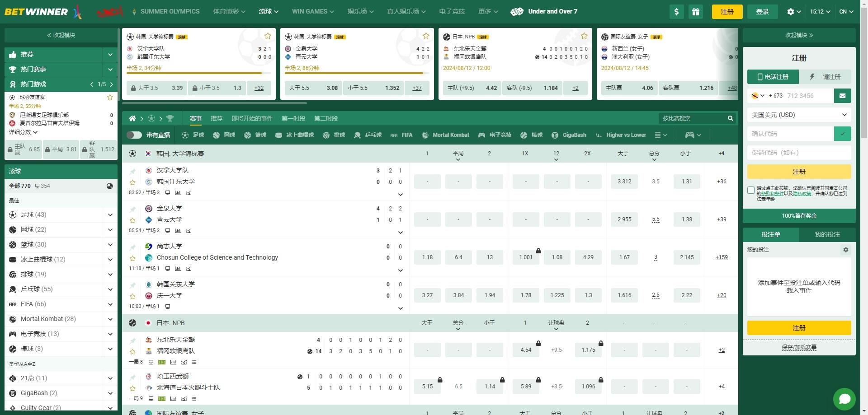The height and width of the screenshot is (415, 868).
Task: Click the trophy icon in breadcrumb
Action: click(x=170, y=118)
